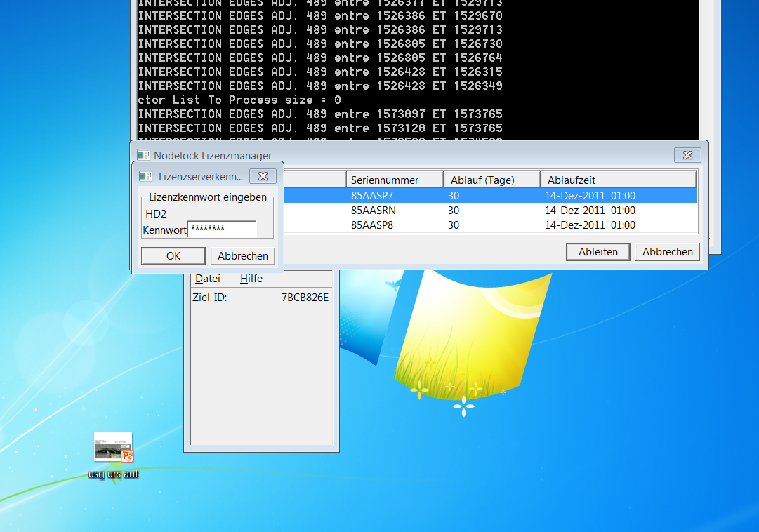Click the console line 'ctor List To Process size = 0'

point(239,100)
